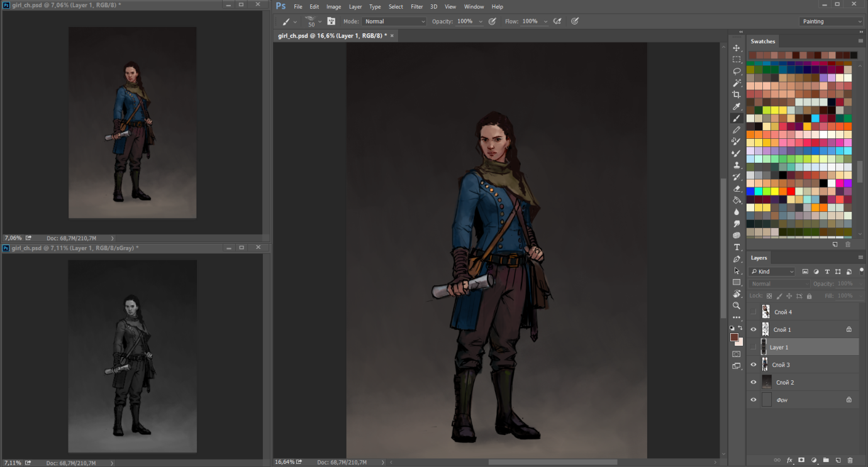Select the Move tool
The image size is (868, 467).
[x=737, y=48]
